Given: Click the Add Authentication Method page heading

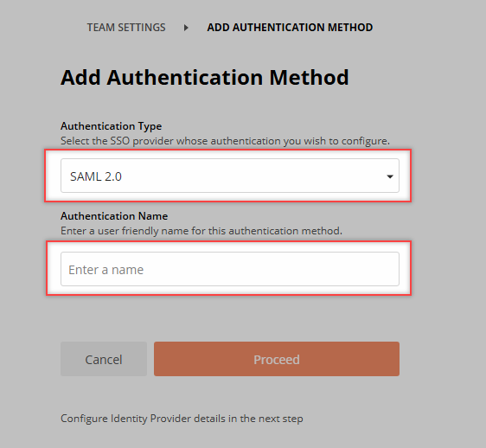Looking at the screenshot, I should [x=205, y=77].
